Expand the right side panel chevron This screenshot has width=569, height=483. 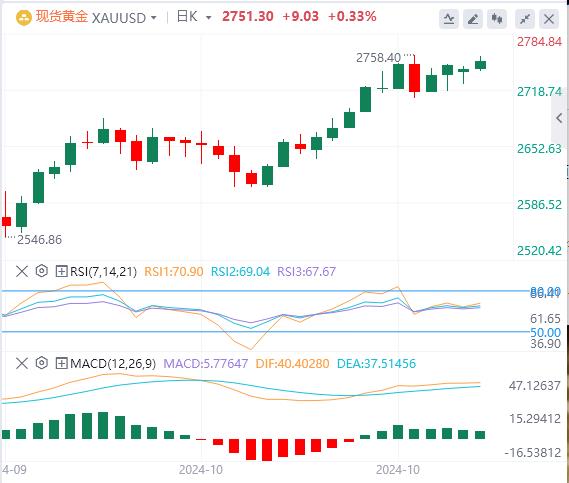click(x=559, y=118)
